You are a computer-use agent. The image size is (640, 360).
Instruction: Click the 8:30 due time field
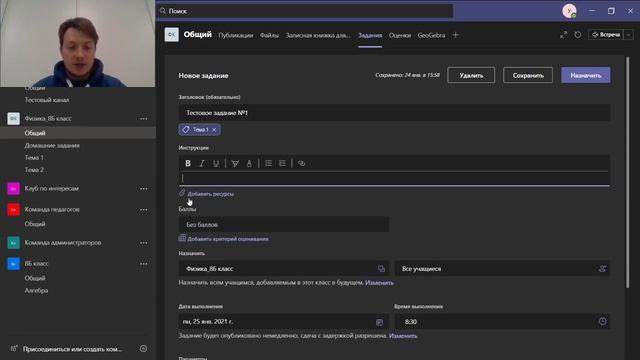502,322
